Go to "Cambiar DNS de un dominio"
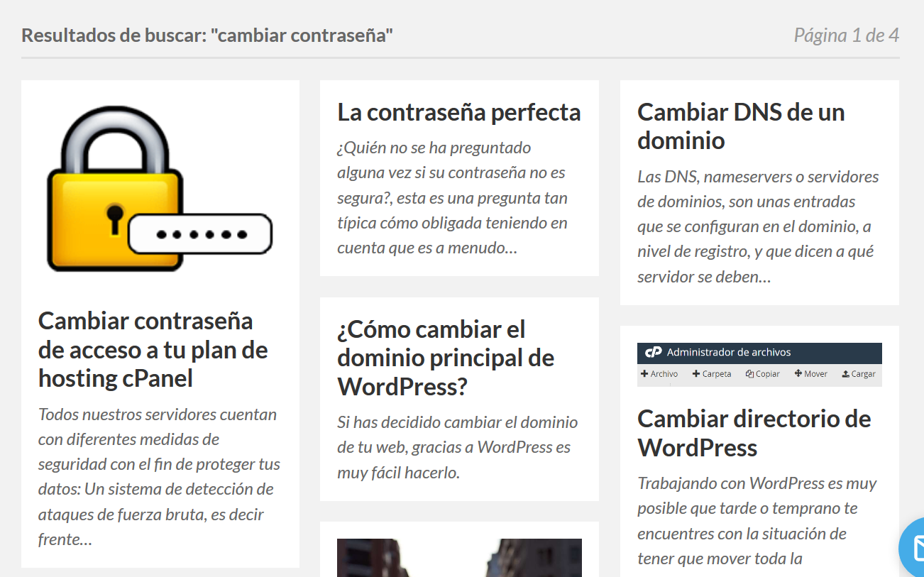 pyautogui.click(x=741, y=126)
